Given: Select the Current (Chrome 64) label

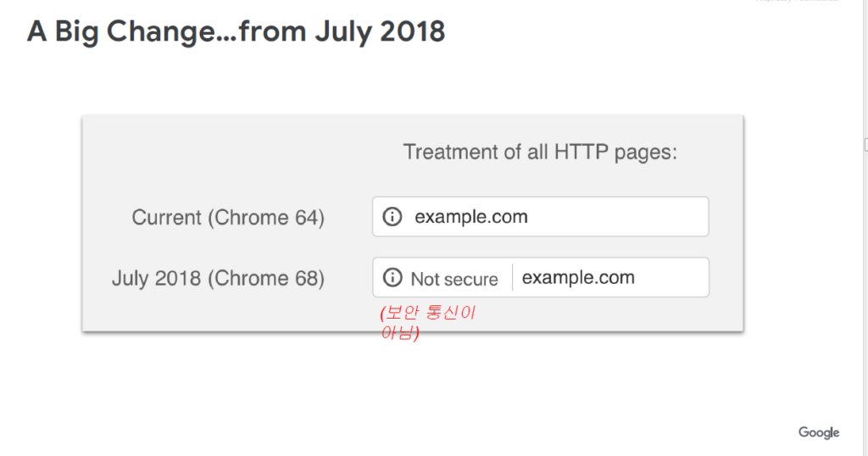Looking at the screenshot, I should 228,218.
